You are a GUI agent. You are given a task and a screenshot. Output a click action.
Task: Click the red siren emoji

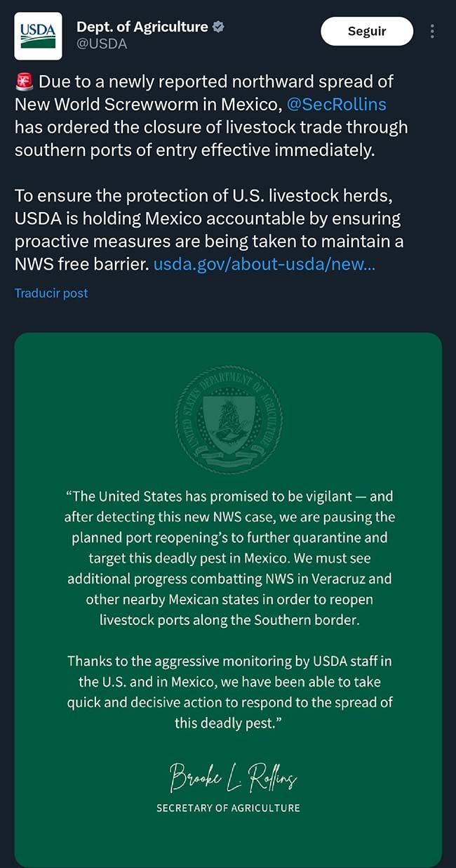click(x=24, y=81)
